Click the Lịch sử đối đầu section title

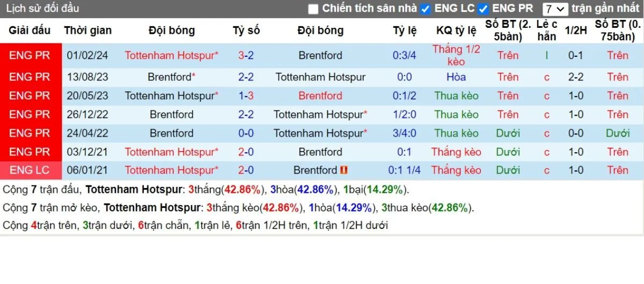pos(42,9)
